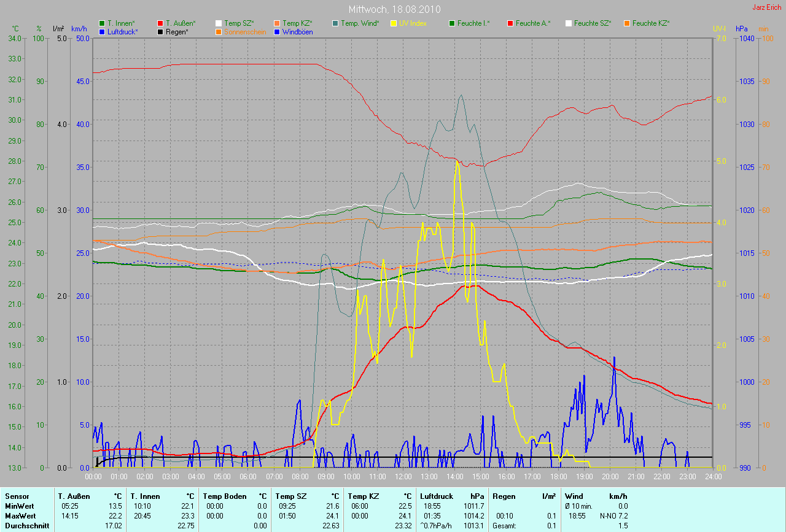This screenshot has height=532, width=786.
Task: Click the red T. Außen legend square
Action: click(x=161, y=23)
